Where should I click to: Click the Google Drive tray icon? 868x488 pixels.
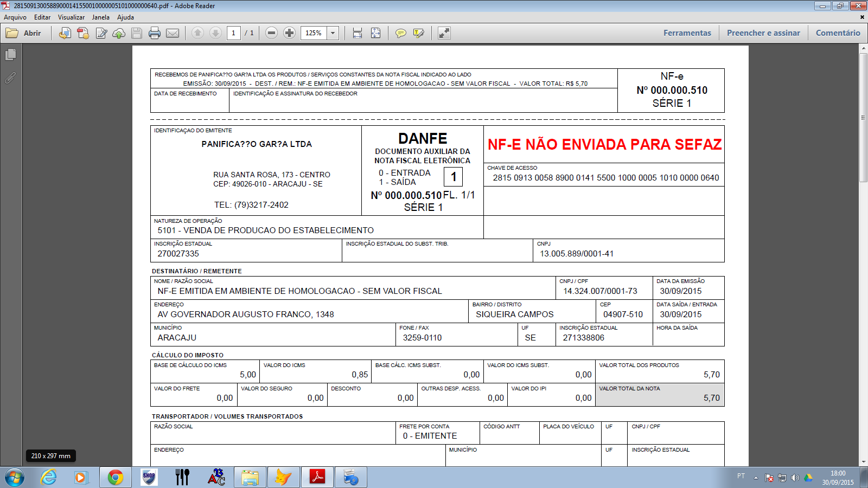click(x=808, y=478)
